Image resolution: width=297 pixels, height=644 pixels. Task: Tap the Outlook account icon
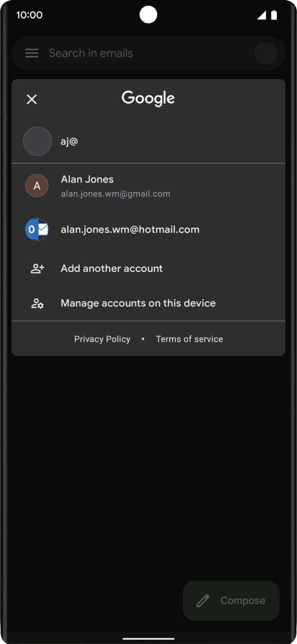(37, 230)
